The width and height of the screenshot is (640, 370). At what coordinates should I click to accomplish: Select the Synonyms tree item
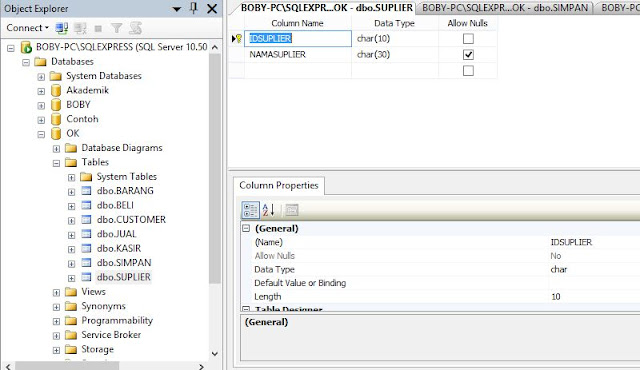pyautogui.click(x=103, y=306)
